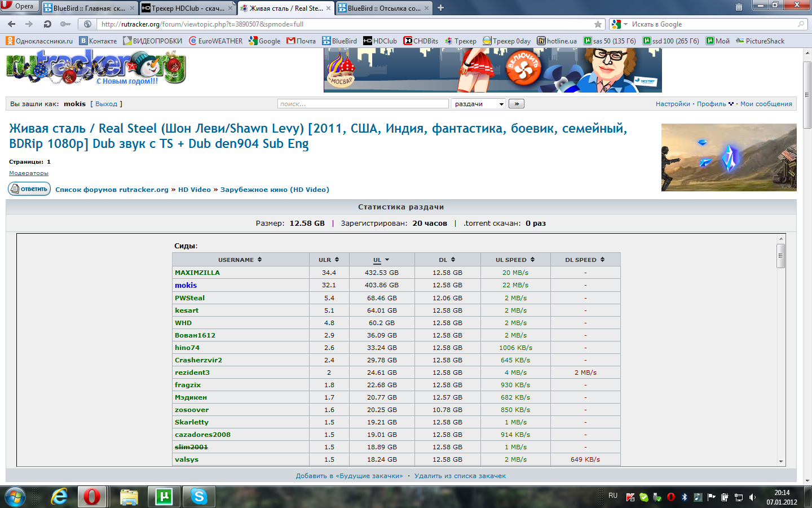Sort seeders by UL column
The width and height of the screenshot is (812, 508).
point(381,260)
